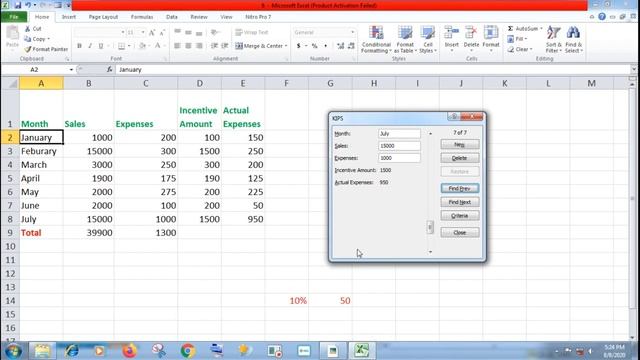
Task: Switch to the Data tab
Action: point(172,17)
